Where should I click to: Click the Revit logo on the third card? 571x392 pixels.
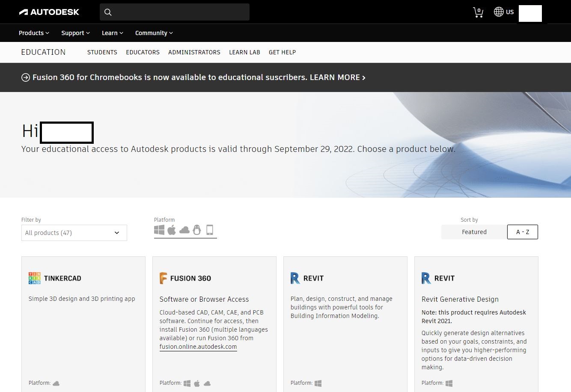pos(295,278)
